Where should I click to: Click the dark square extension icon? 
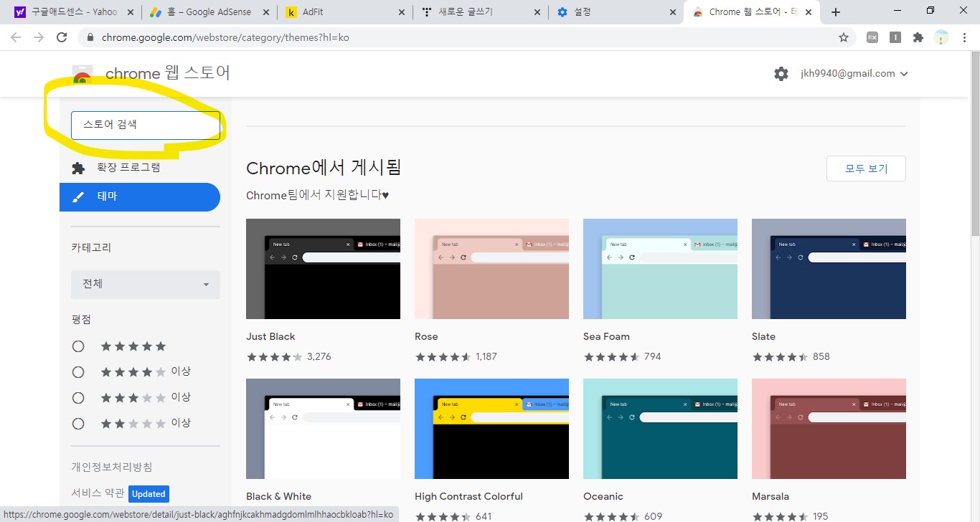(x=895, y=37)
